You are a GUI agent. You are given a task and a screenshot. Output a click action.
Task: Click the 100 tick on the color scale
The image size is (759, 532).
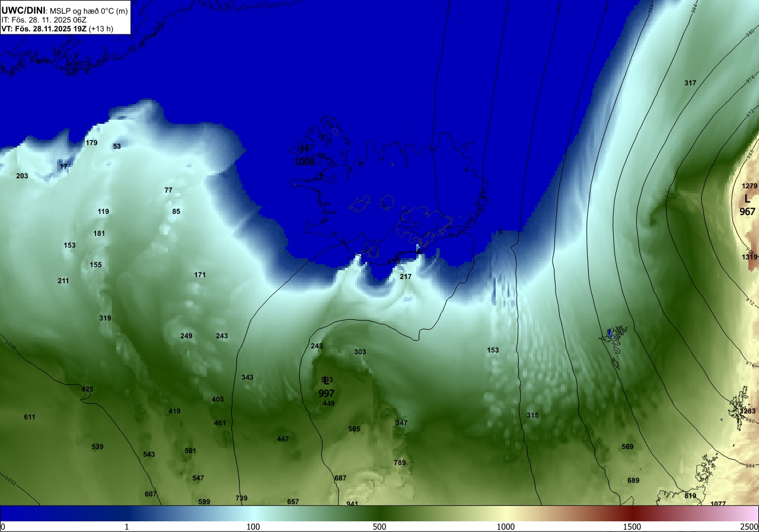pos(253,527)
